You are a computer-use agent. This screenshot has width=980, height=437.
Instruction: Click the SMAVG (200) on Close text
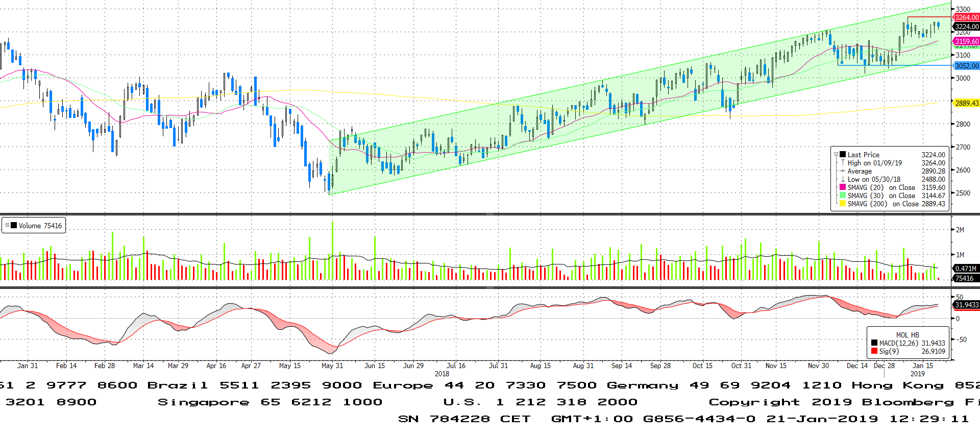(x=883, y=204)
